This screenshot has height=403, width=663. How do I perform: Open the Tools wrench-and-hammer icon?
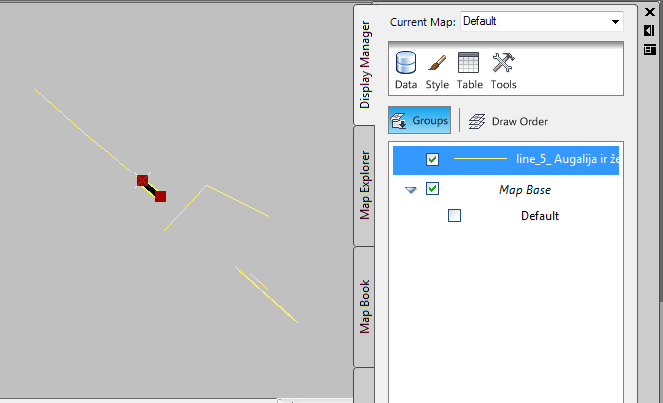click(x=503, y=70)
